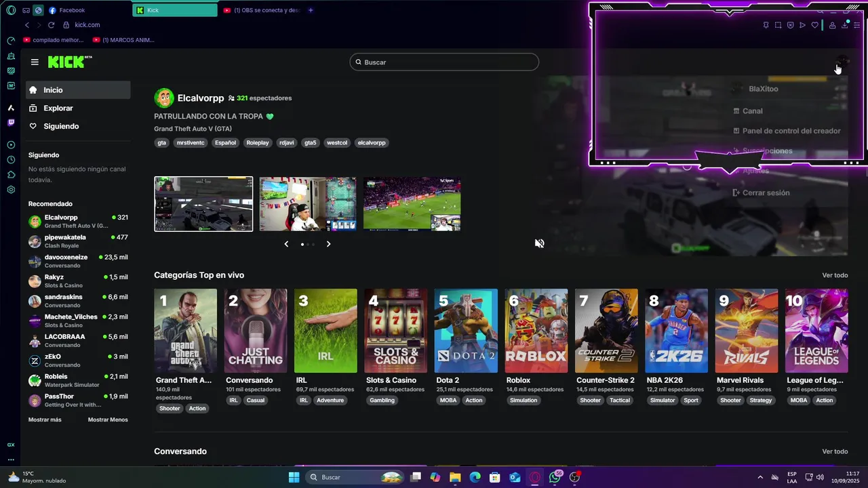Unmute the featured stream player
The width and height of the screenshot is (868, 488).
(539, 243)
